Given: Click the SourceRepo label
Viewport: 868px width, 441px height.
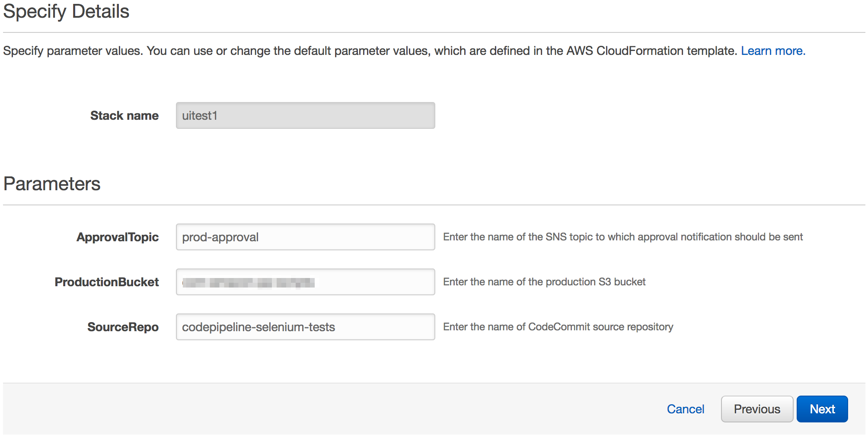Looking at the screenshot, I should (x=123, y=327).
